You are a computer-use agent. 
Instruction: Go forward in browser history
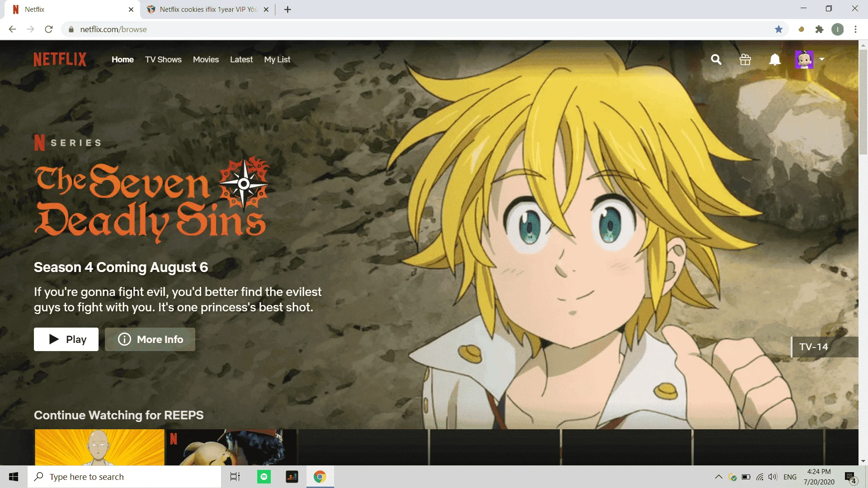[x=30, y=29]
